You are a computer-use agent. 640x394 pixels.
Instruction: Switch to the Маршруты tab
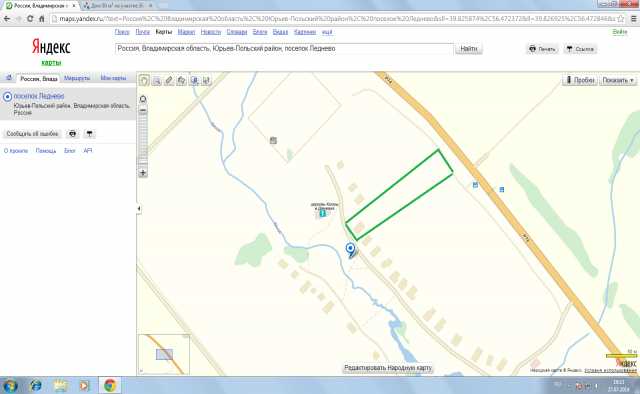77,78
